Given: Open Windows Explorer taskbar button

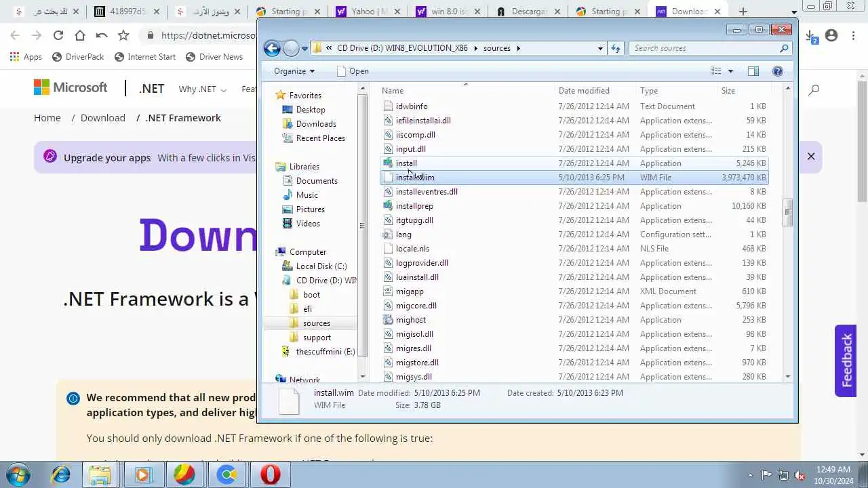Looking at the screenshot, I should point(100,474).
